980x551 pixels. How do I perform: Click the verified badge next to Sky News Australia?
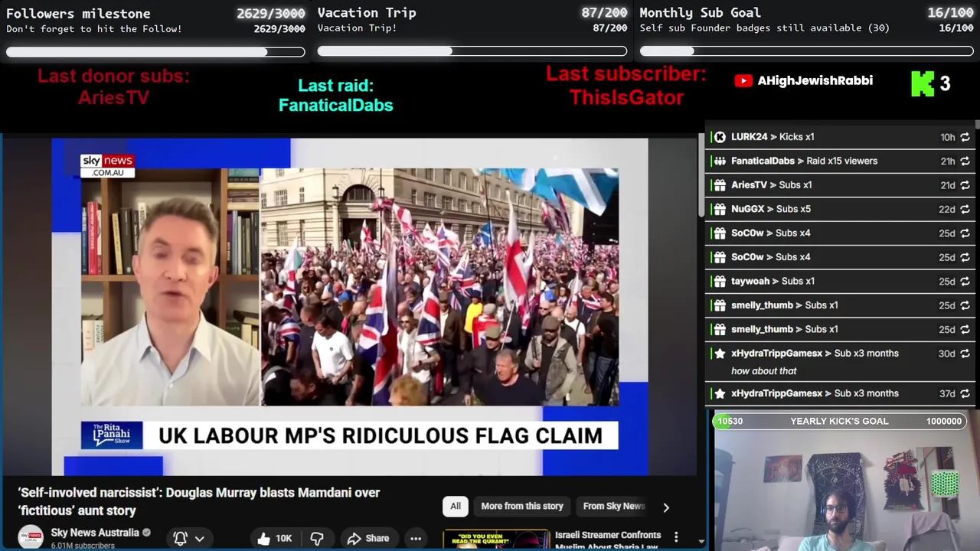pos(146,533)
